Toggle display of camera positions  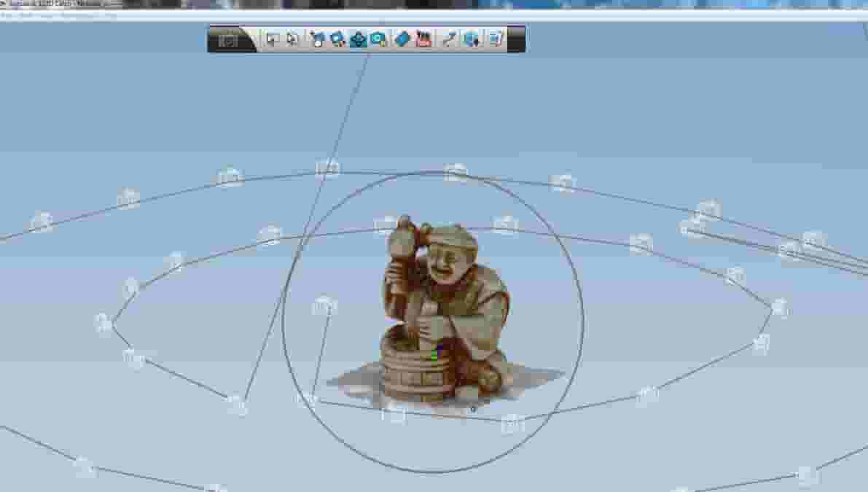coord(423,42)
